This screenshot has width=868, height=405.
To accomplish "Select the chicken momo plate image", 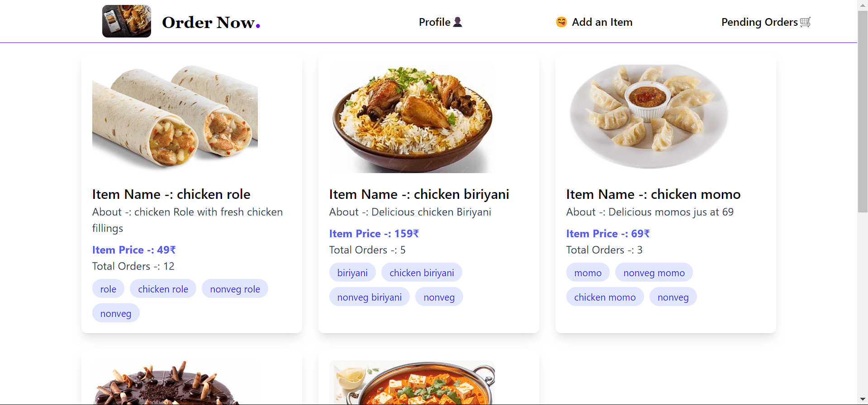I will (649, 117).
